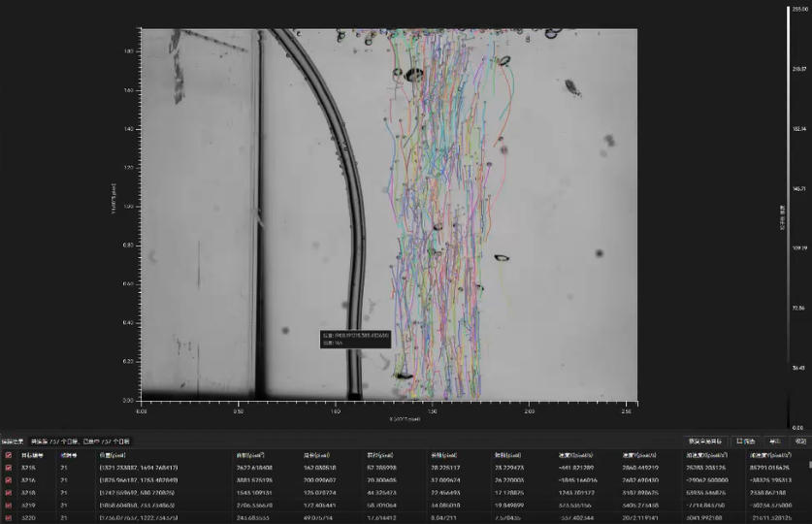812x524 pixels.
Task: Toggle the checkbox for target 3220 row
Action: click(x=9, y=517)
